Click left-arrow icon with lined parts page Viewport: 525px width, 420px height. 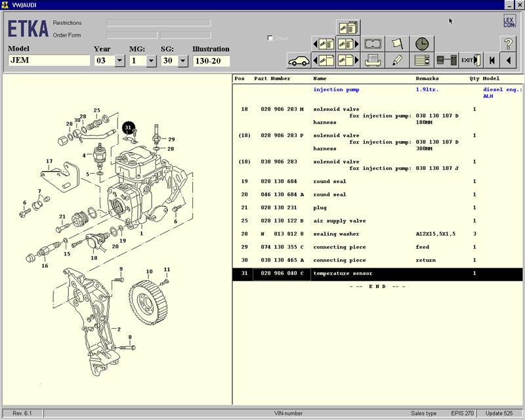tap(324, 44)
